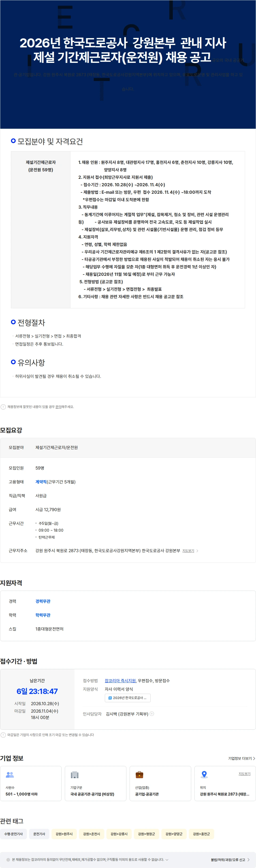Viewport: 256px width, 868px height.
Task: Click the 제설기간제근로자/운전원 field value
Action: coord(56,447)
